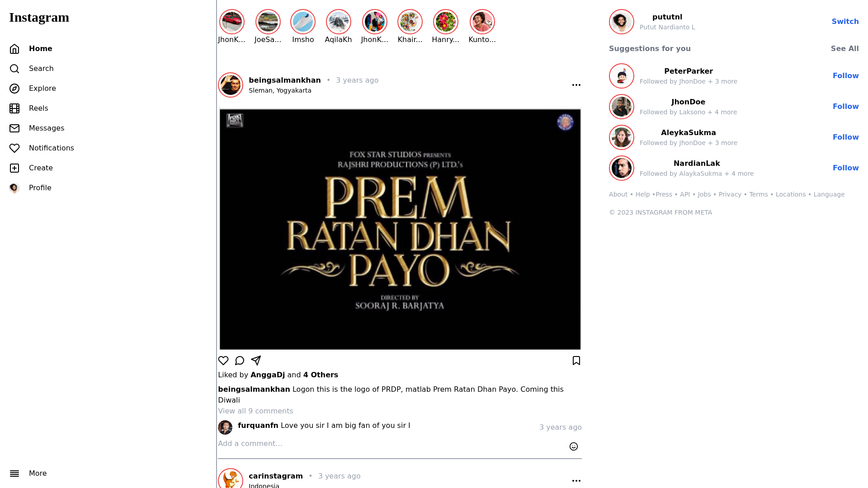Open Reels from the sidebar

coord(38,108)
